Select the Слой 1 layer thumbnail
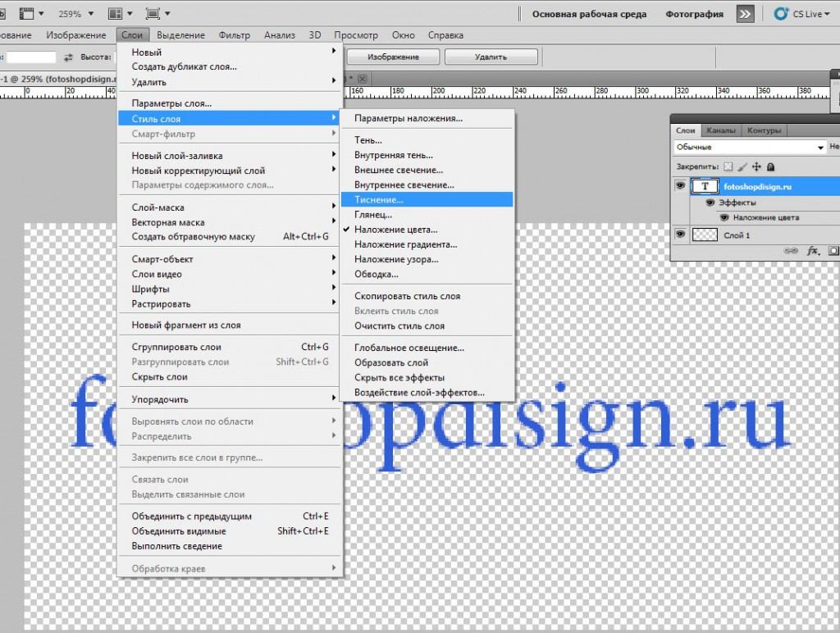Image resolution: width=840 pixels, height=633 pixels. click(x=705, y=235)
